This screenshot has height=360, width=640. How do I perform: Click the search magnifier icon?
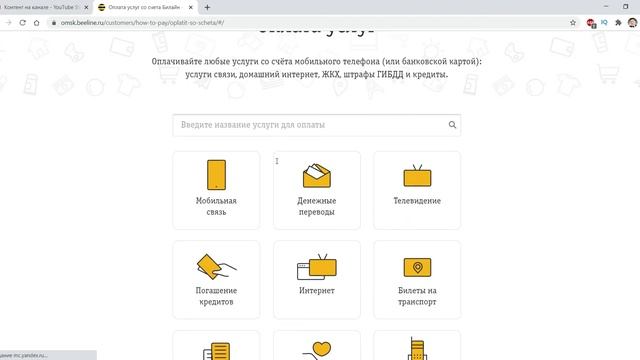click(x=452, y=125)
